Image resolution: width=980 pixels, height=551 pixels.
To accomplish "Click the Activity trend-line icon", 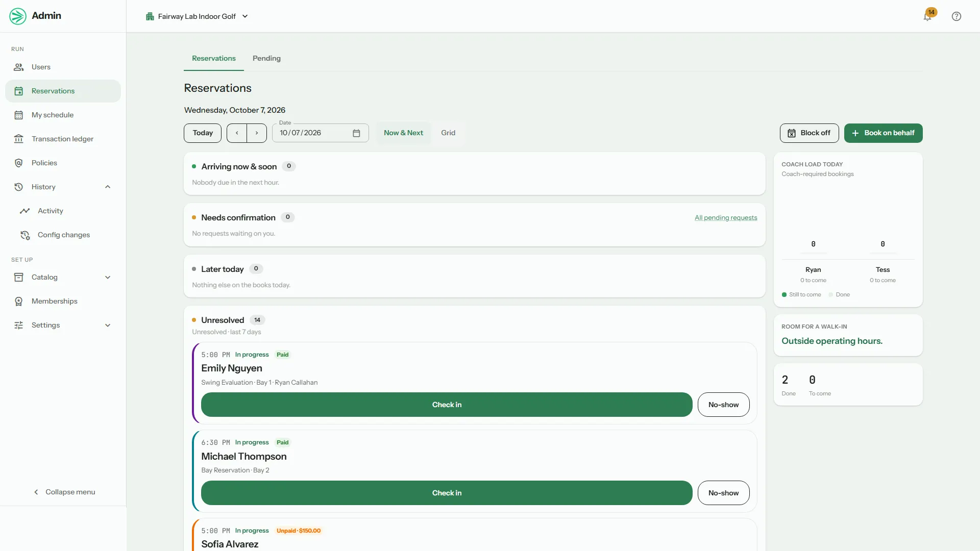I will click(25, 211).
